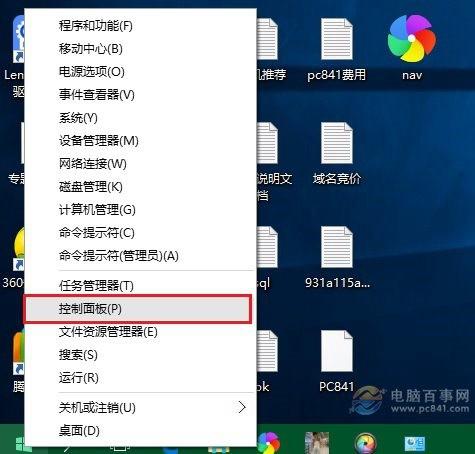This screenshot has height=454, width=475.
Task: Choose 搜索(S) from the menu
Action: coord(140,355)
